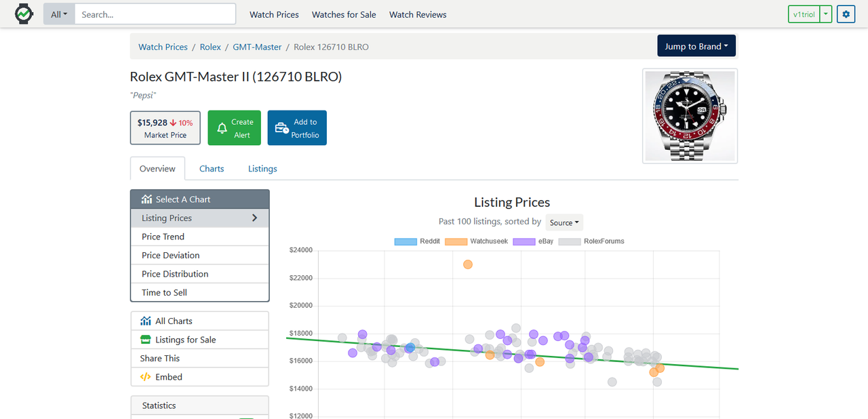Select the Time to Sell chart
This screenshot has height=419, width=868.
tap(200, 292)
